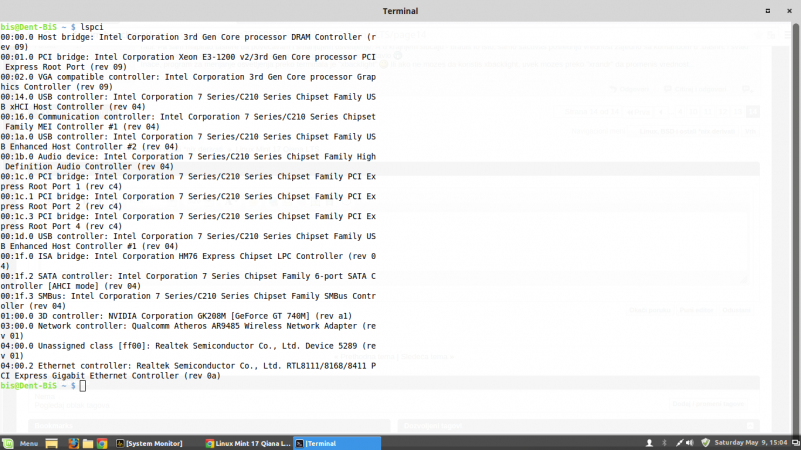Click the '04:00.0 Unassigned class [ff00]' line
Screen dimensions: 801x450
click(x=188, y=351)
